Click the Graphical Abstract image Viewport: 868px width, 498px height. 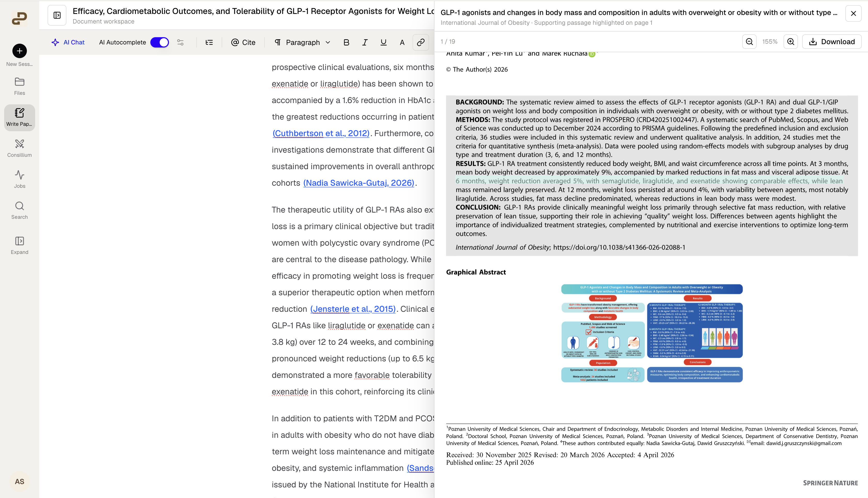[652, 333]
